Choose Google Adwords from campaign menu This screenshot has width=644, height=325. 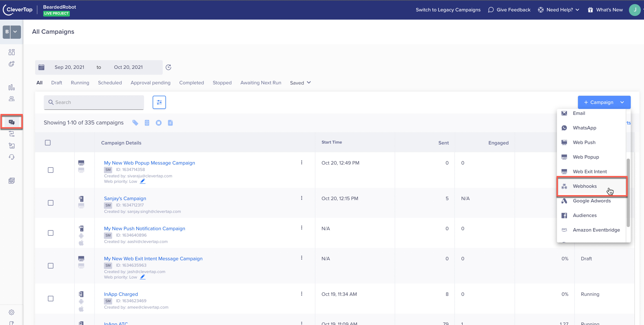[x=591, y=201]
